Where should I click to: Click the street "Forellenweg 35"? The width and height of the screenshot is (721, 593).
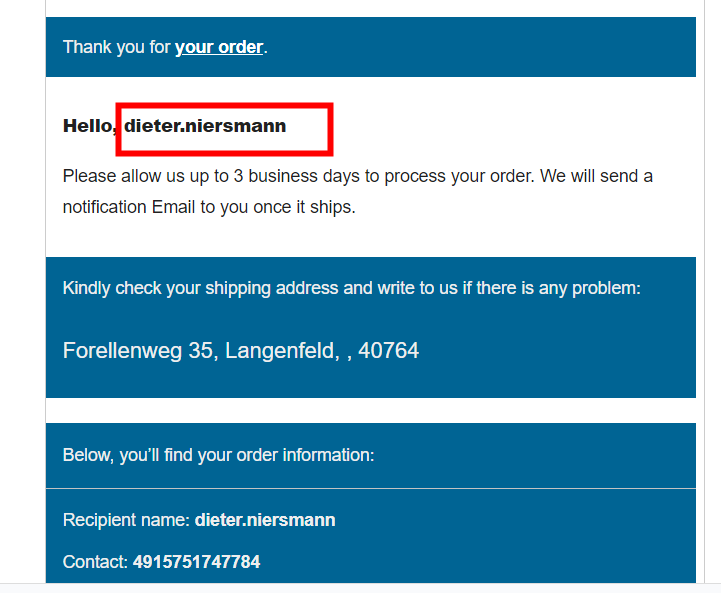tap(138, 351)
